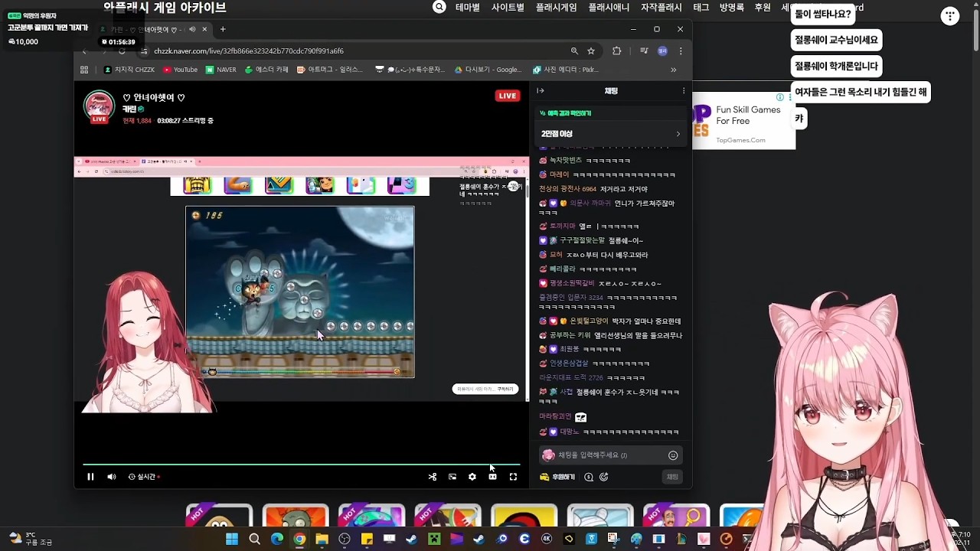Open video player settings gear
The width and height of the screenshot is (980, 551).
point(472,477)
